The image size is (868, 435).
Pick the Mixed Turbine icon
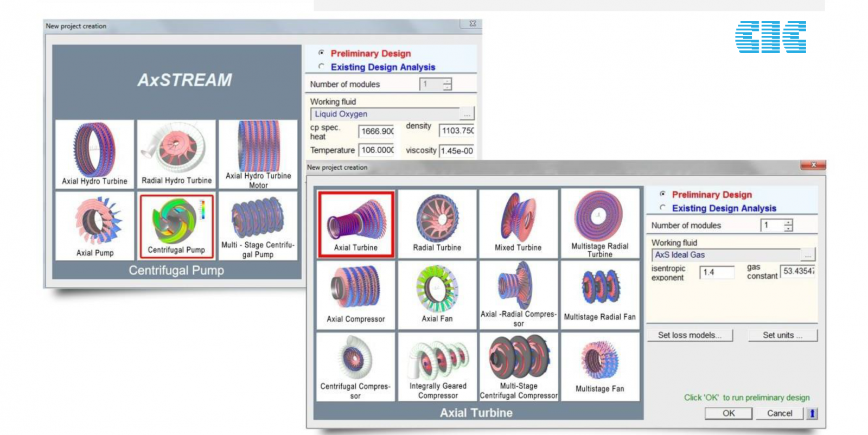[518, 223]
